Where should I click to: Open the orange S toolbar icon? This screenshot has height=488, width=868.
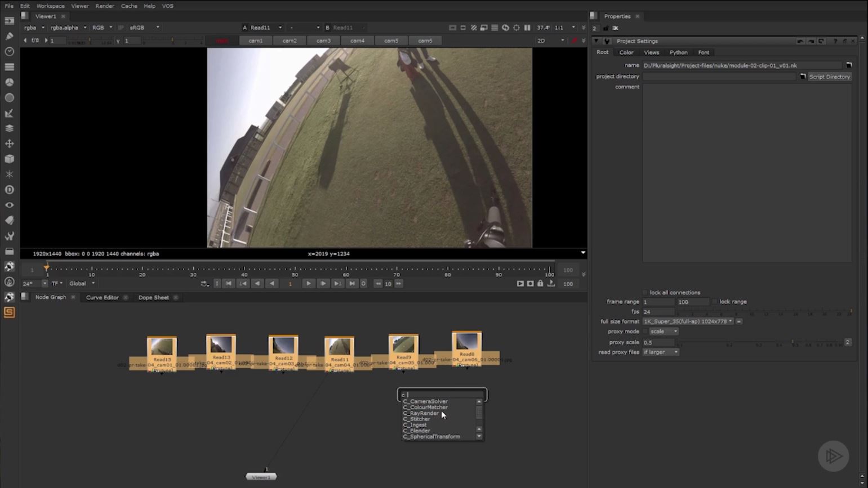[x=9, y=312]
